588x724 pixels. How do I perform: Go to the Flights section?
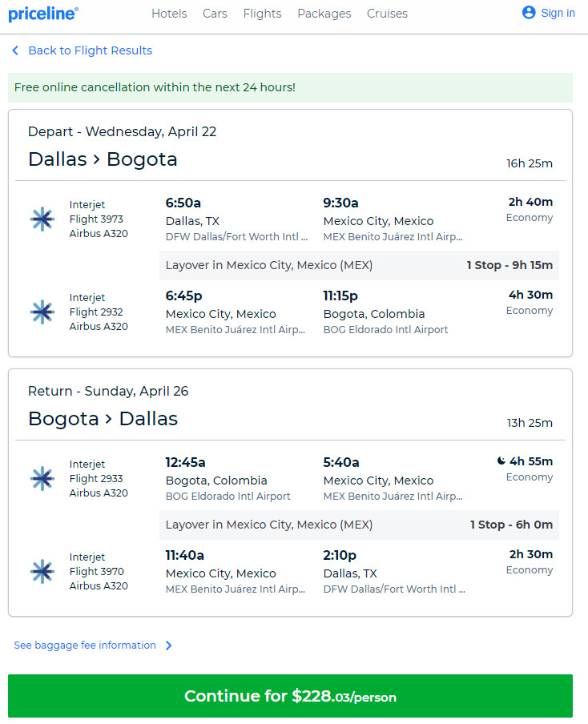(x=263, y=14)
